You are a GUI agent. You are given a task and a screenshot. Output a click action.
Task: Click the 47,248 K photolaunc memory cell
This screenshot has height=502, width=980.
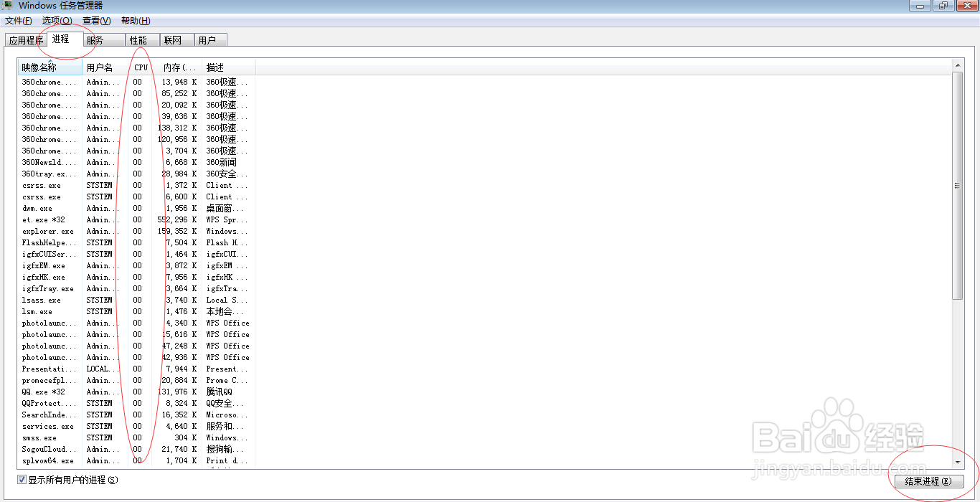coord(180,346)
